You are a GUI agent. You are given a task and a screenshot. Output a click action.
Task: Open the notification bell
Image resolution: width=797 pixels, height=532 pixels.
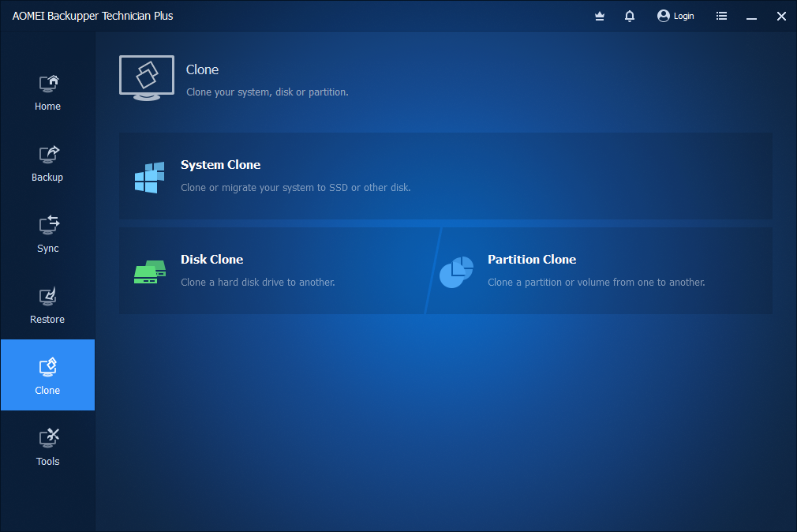pos(629,16)
